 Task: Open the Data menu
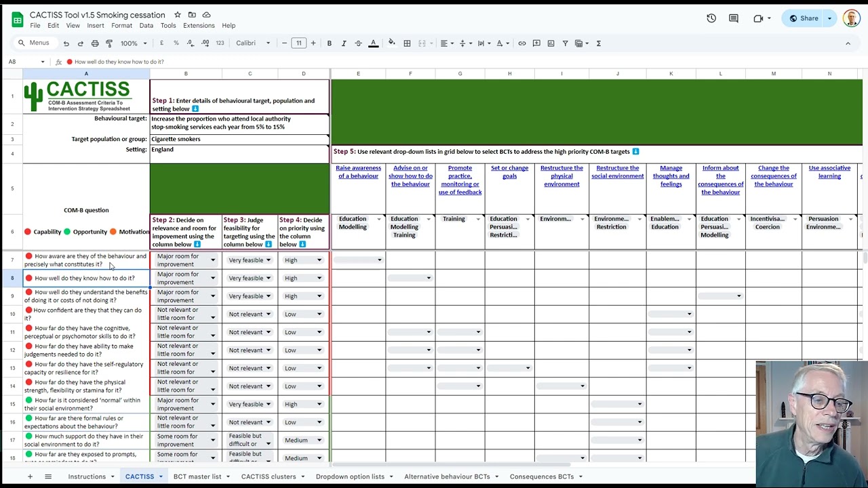(146, 26)
